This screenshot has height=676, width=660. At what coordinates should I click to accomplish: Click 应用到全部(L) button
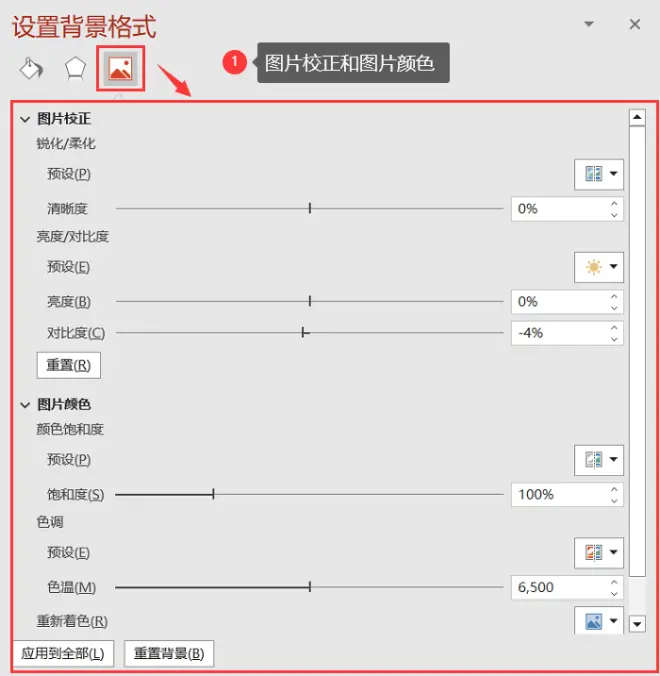tap(63, 654)
